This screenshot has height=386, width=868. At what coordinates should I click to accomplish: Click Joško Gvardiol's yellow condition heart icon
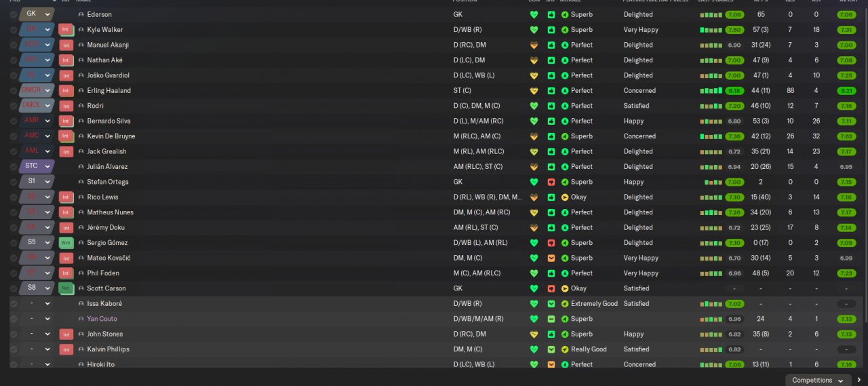click(534, 75)
